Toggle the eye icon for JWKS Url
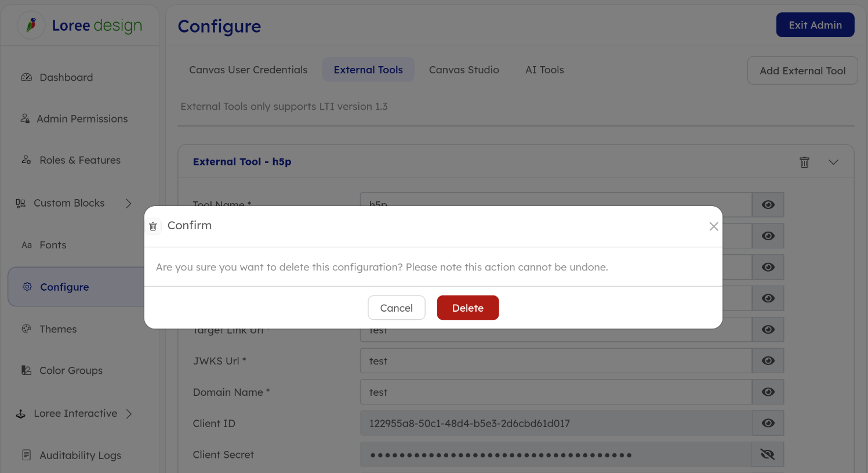 (768, 360)
